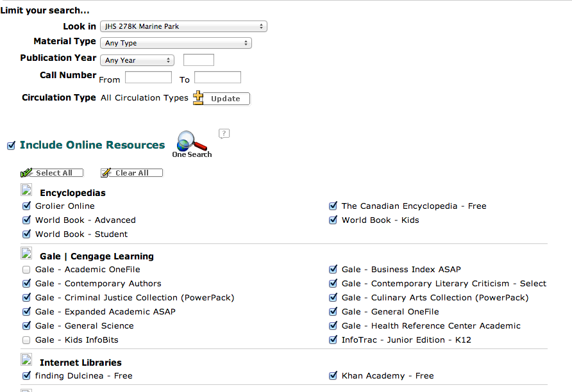Click the publication year text field
572x392 pixels.
coord(198,60)
